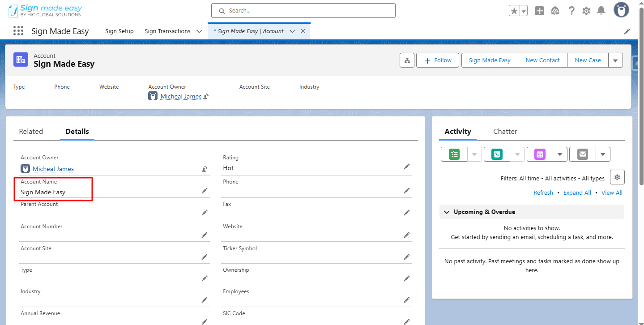This screenshot has width=644, height=325.
Task: Switch to the Chatter tab
Action: tap(505, 132)
